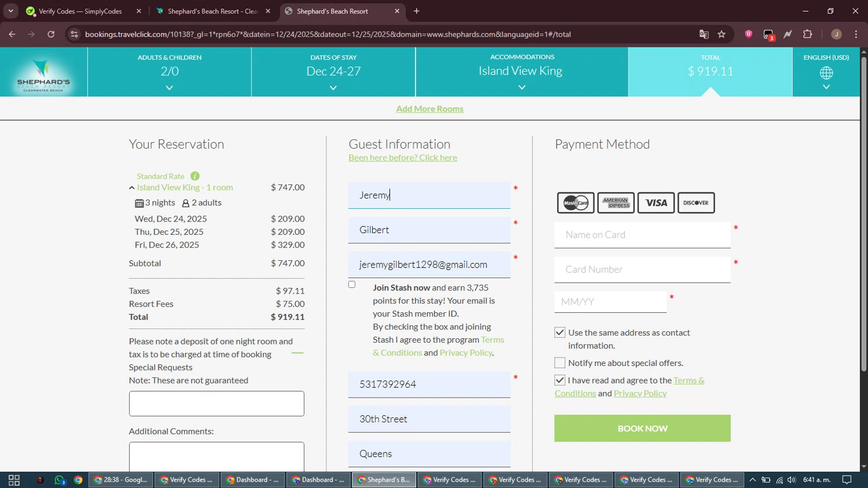This screenshot has height=488, width=868.
Task: Click the email address field
Action: pos(429,265)
